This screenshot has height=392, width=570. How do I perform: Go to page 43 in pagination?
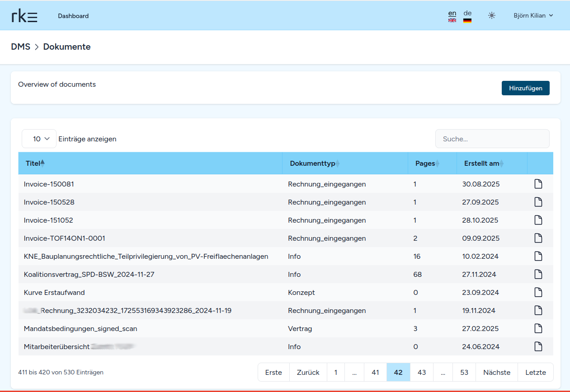coord(421,373)
